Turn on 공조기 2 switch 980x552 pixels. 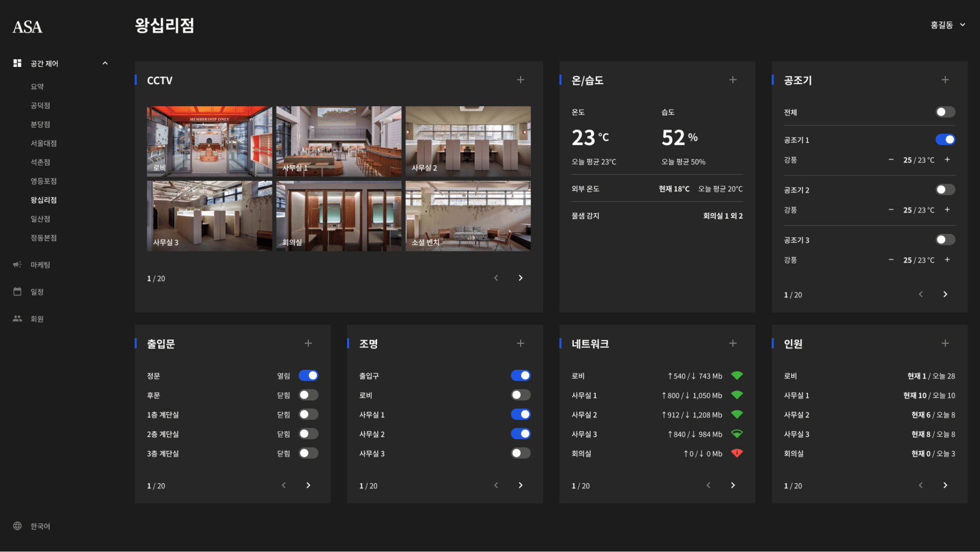945,189
